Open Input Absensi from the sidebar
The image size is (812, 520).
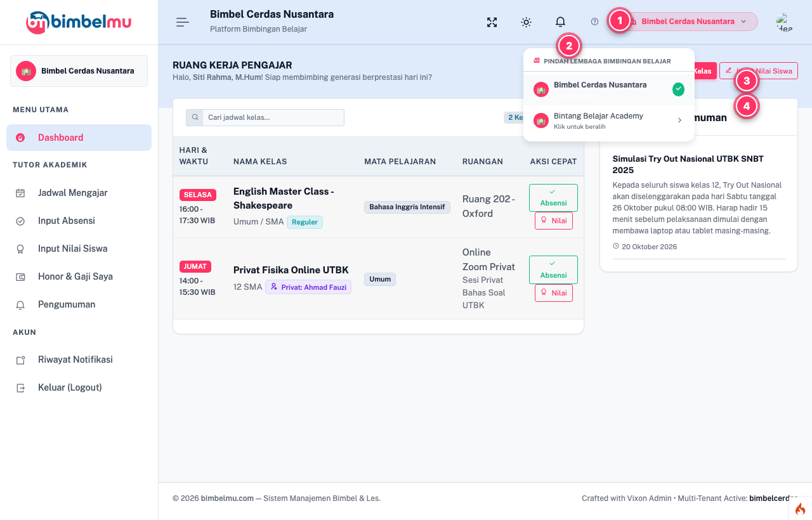pyautogui.click(x=79, y=221)
